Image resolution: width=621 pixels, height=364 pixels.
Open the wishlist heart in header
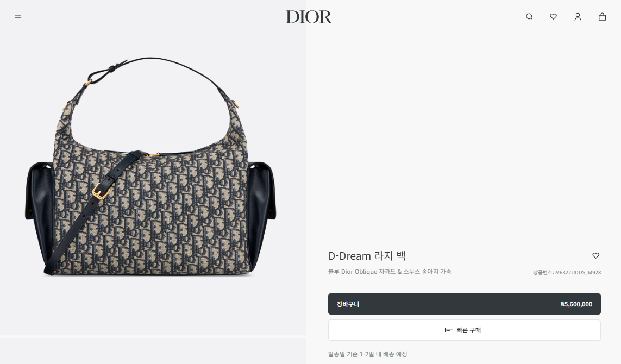click(x=553, y=17)
